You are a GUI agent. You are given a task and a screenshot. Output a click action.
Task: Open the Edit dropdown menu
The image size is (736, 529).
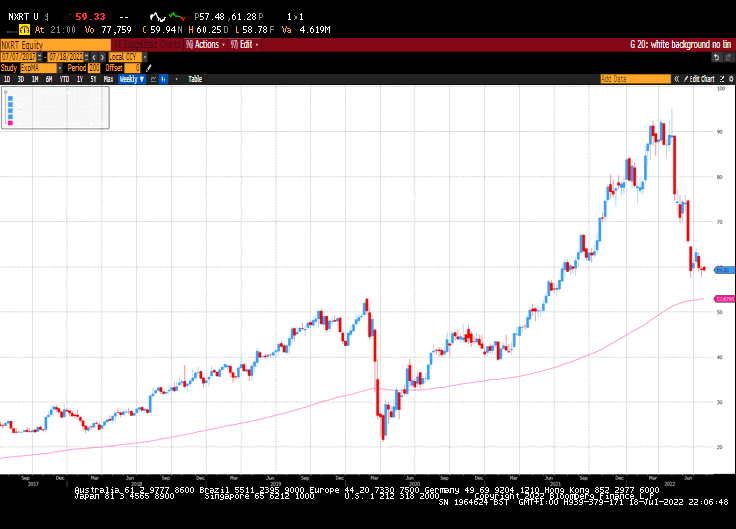click(245, 45)
